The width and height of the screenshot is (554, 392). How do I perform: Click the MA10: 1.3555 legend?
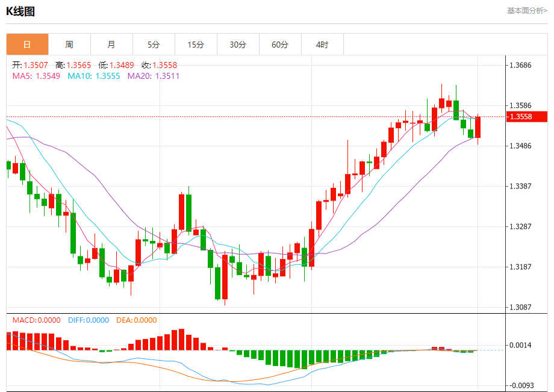coord(94,76)
